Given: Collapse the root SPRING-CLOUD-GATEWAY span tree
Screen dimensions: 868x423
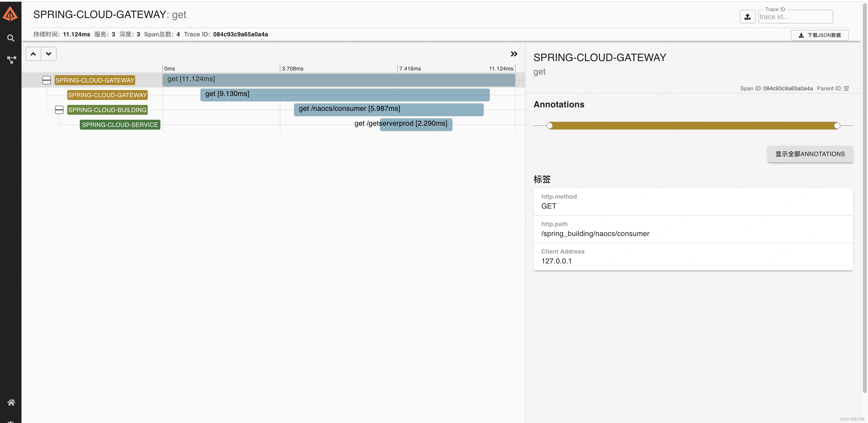Looking at the screenshot, I should pos(46,80).
